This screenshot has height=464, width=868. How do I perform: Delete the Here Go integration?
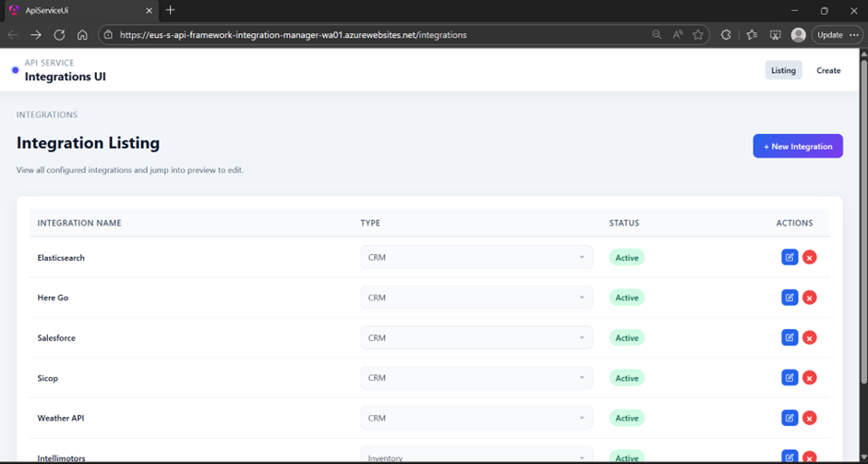click(x=809, y=298)
